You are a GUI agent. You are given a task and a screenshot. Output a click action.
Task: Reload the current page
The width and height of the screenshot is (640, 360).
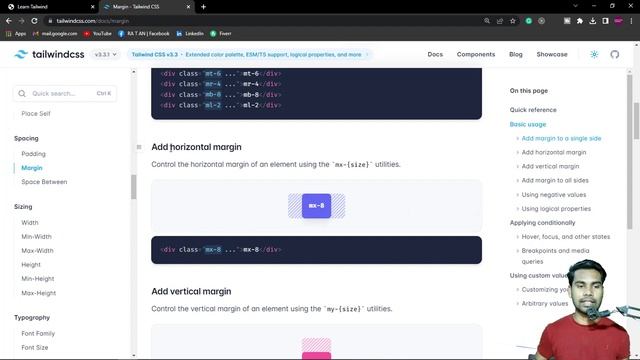click(x=34, y=21)
